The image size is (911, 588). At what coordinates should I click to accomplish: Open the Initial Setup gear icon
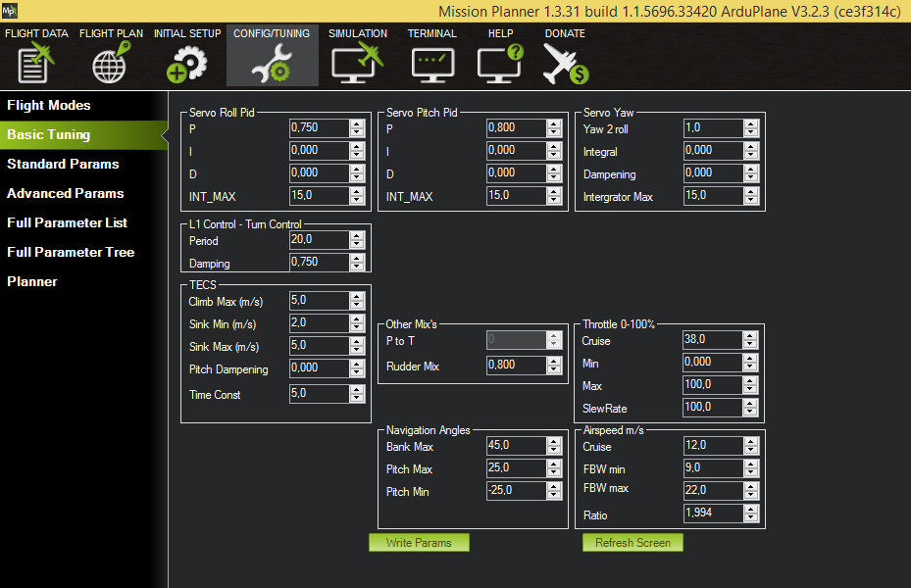(186, 63)
